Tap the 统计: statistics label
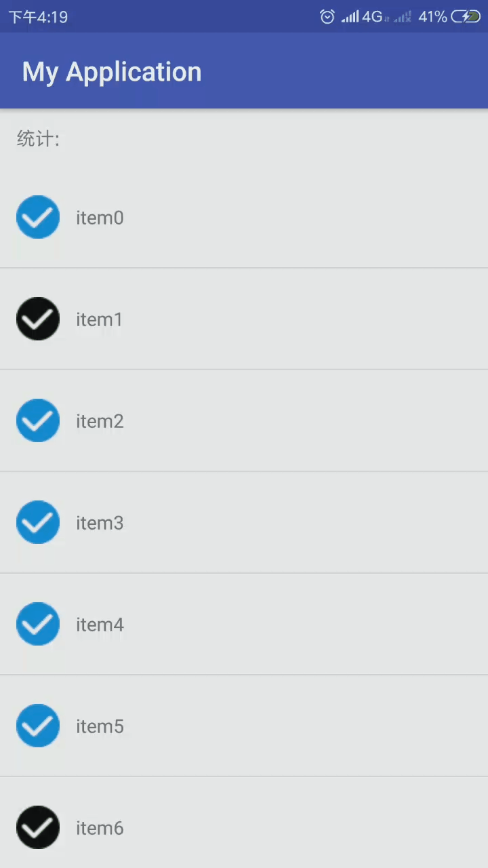The height and width of the screenshot is (868, 488). coord(38,139)
